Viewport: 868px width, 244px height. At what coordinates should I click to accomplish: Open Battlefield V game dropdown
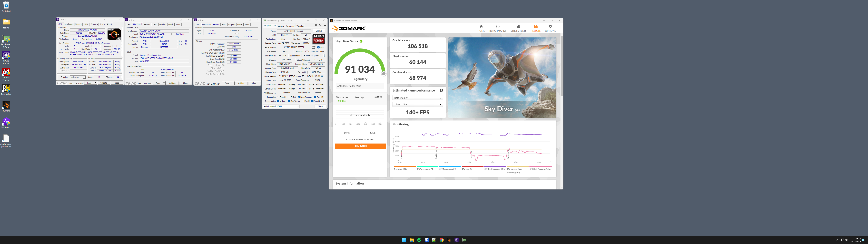(x=418, y=98)
